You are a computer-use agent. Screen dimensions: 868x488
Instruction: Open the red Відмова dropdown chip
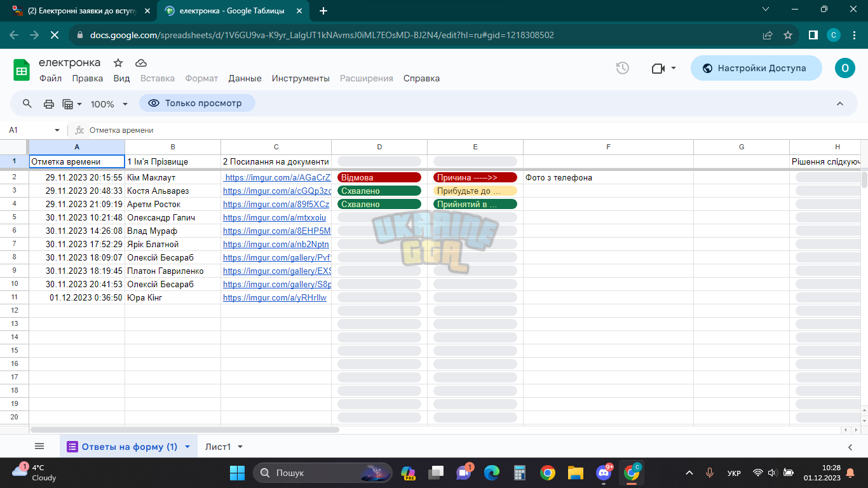[379, 178]
